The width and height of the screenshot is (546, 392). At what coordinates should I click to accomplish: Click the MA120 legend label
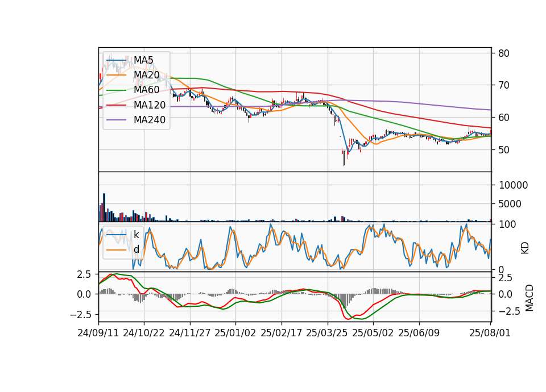click(x=150, y=105)
